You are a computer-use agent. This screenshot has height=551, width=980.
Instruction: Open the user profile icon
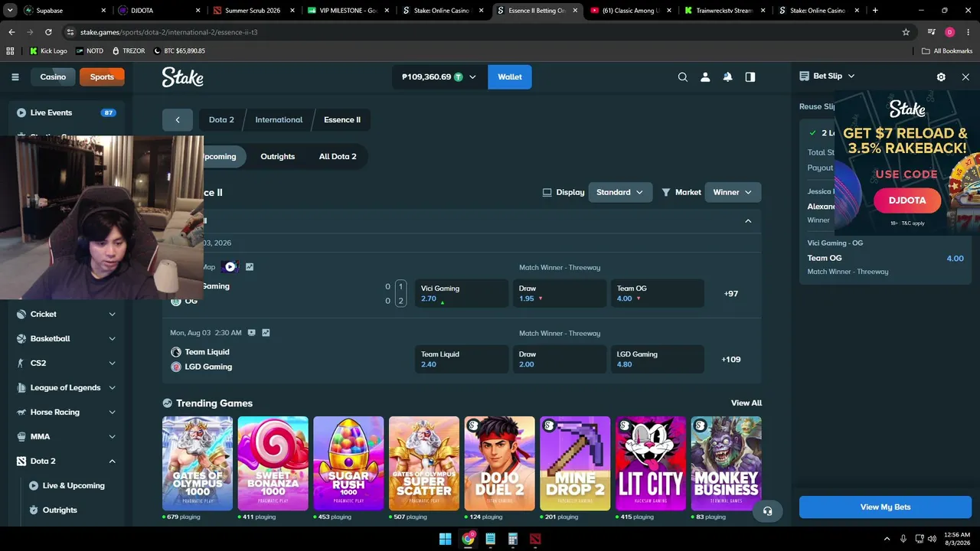point(705,77)
